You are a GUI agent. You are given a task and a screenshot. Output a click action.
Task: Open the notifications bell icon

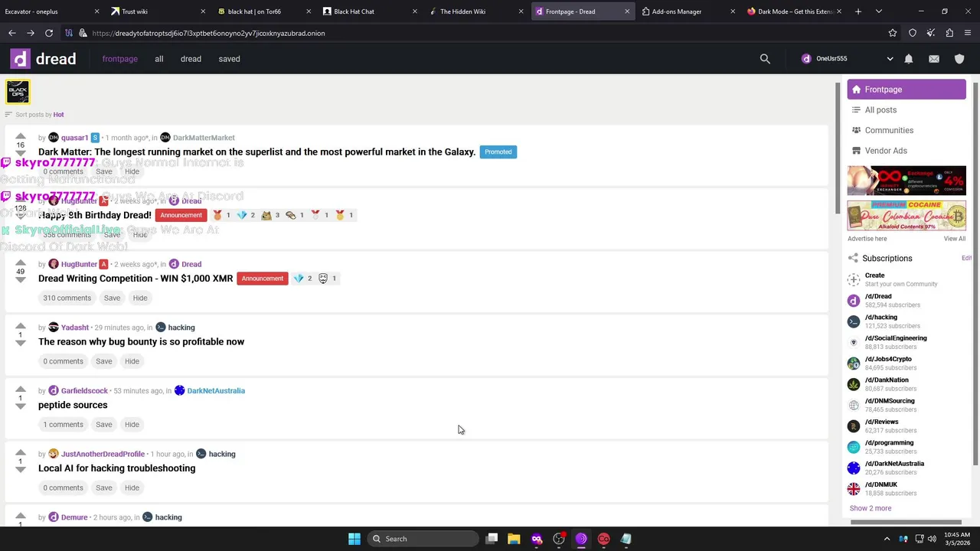[x=909, y=59]
